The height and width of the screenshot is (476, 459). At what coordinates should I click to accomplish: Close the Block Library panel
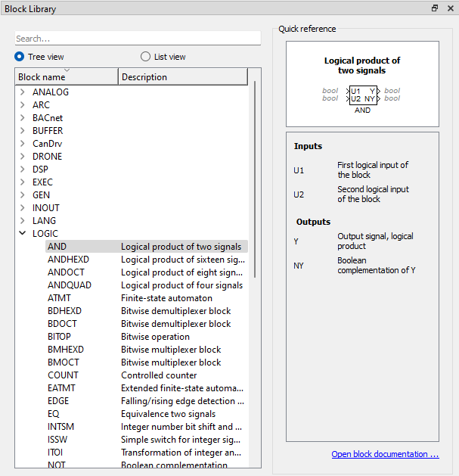[451, 8]
